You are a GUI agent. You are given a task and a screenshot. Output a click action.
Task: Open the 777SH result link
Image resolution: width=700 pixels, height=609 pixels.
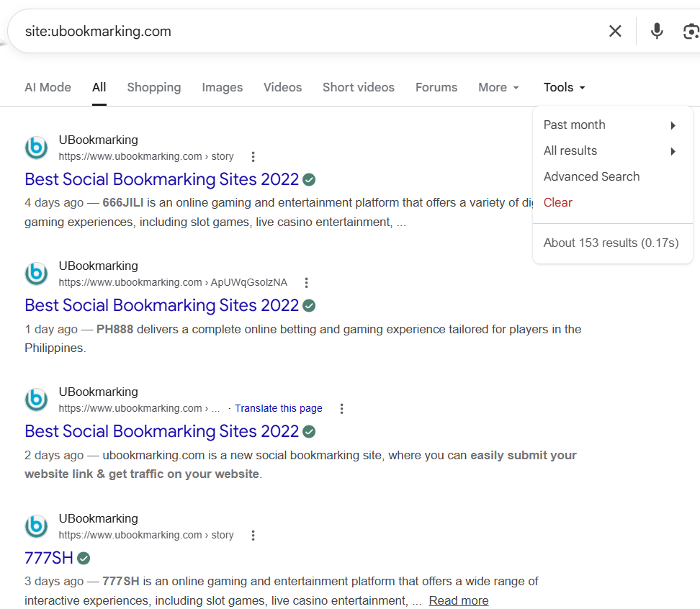49,558
